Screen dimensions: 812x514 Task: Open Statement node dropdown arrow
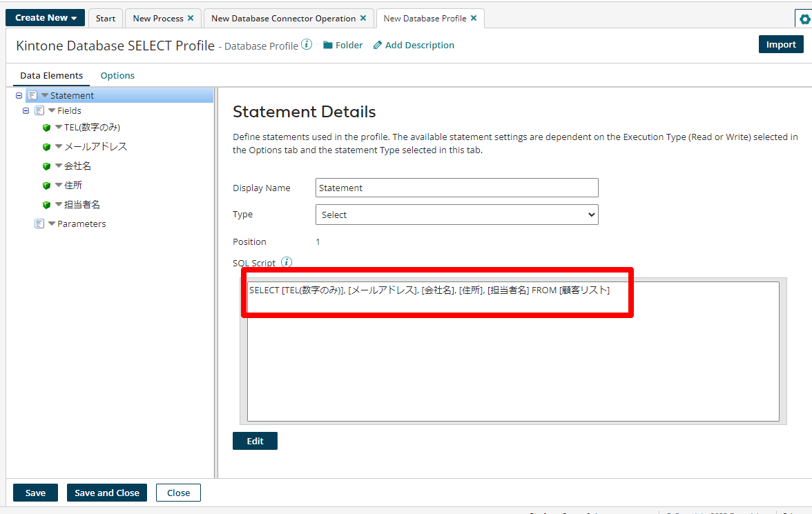(44, 95)
